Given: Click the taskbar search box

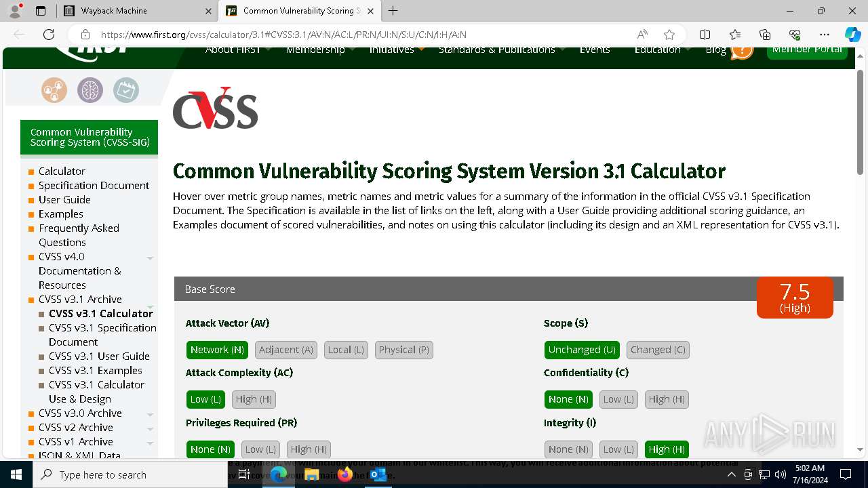Looking at the screenshot, I should click(130, 474).
